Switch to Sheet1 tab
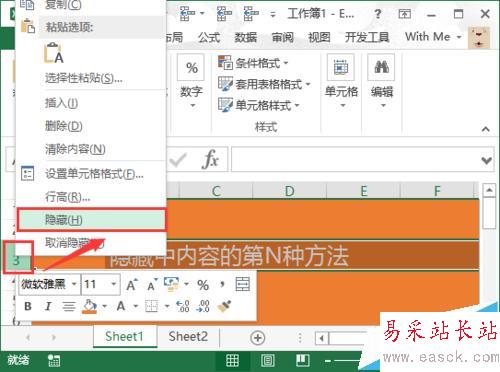The width and height of the screenshot is (500, 372). tap(124, 337)
